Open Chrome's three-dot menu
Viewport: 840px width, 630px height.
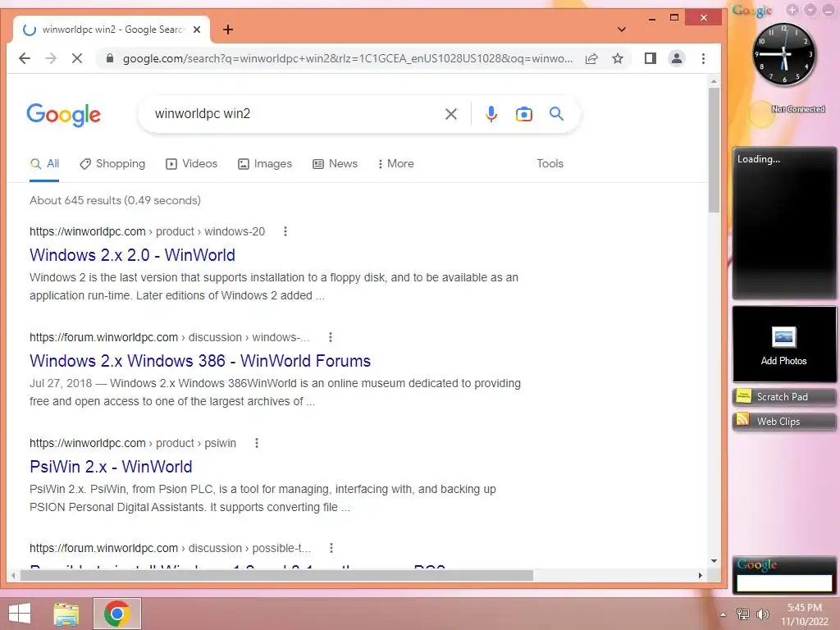coord(703,58)
